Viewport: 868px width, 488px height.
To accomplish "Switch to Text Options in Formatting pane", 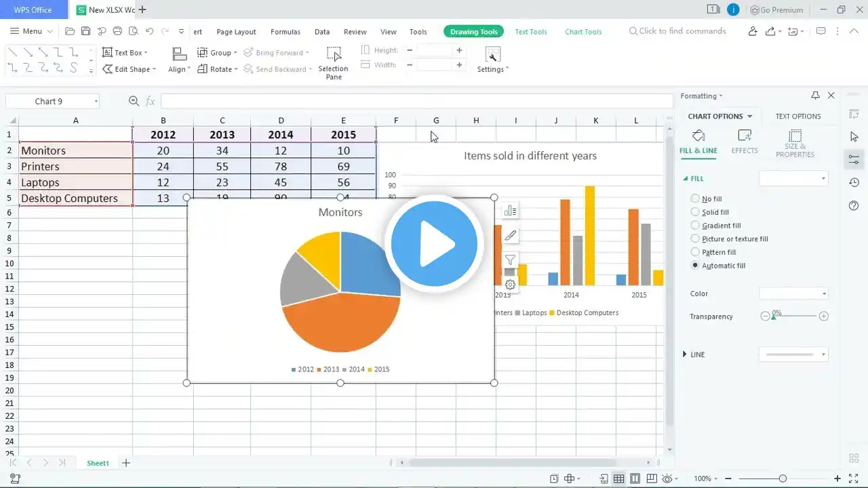I will point(798,116).
